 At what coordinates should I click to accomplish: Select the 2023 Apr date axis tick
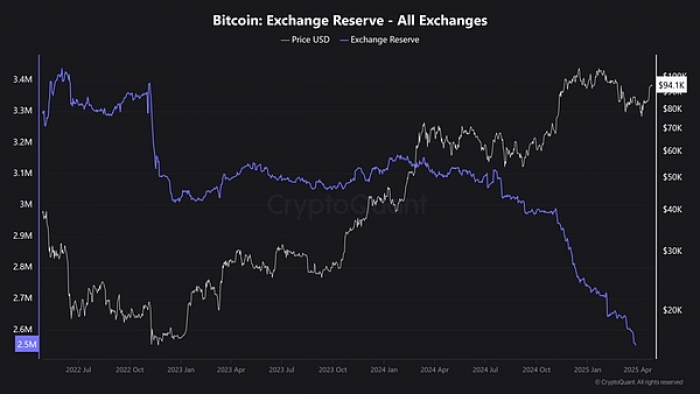click(231, 370)
